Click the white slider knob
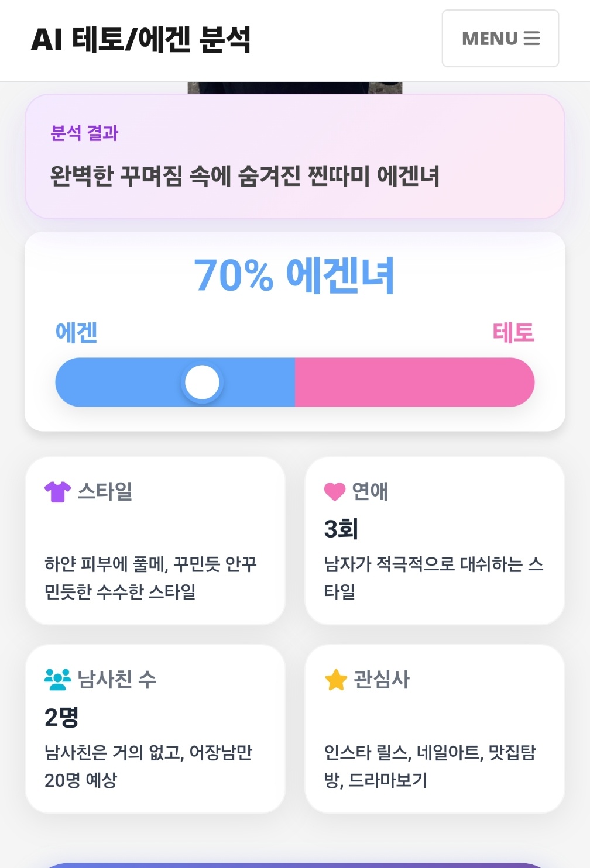This screenshot has width=590, height=868. (202, 382)
